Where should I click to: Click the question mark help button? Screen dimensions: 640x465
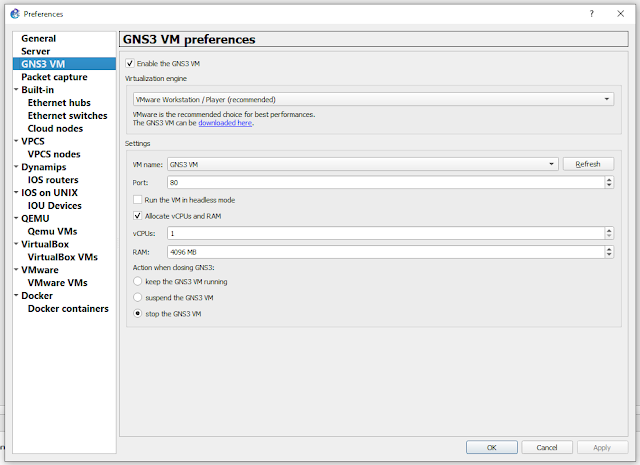[591, 14]
